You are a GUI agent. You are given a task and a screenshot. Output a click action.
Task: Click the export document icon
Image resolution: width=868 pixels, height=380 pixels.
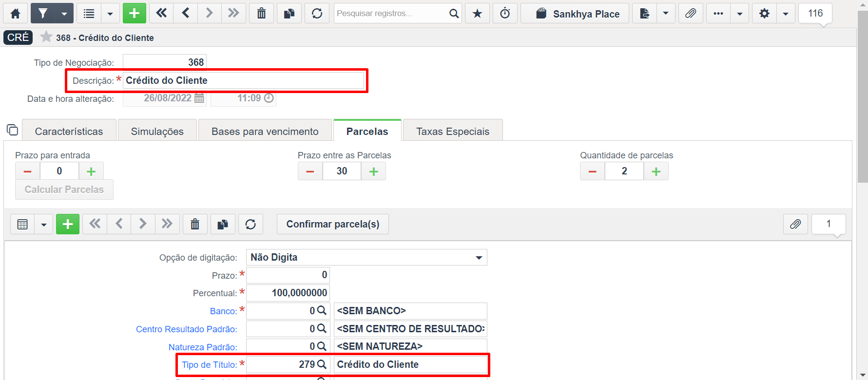pos(644,13)
